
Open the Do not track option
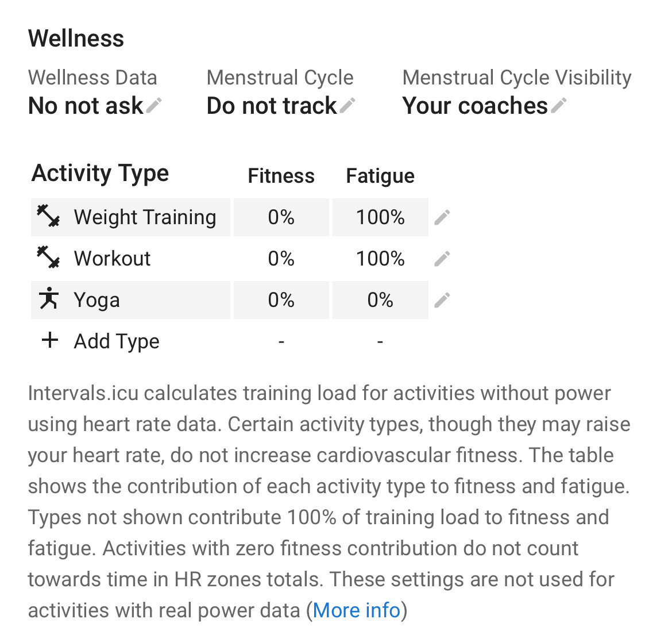click(272, 106)
